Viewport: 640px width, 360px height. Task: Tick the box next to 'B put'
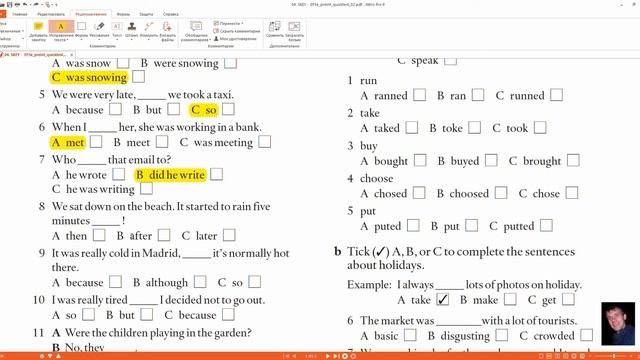pyautogui.click(x=471, y=225)
